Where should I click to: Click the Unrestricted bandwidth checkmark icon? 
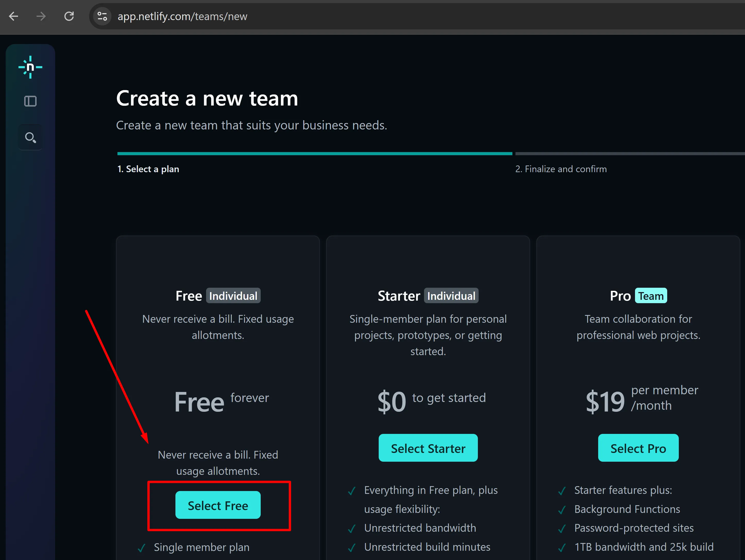tap(352, 529)
